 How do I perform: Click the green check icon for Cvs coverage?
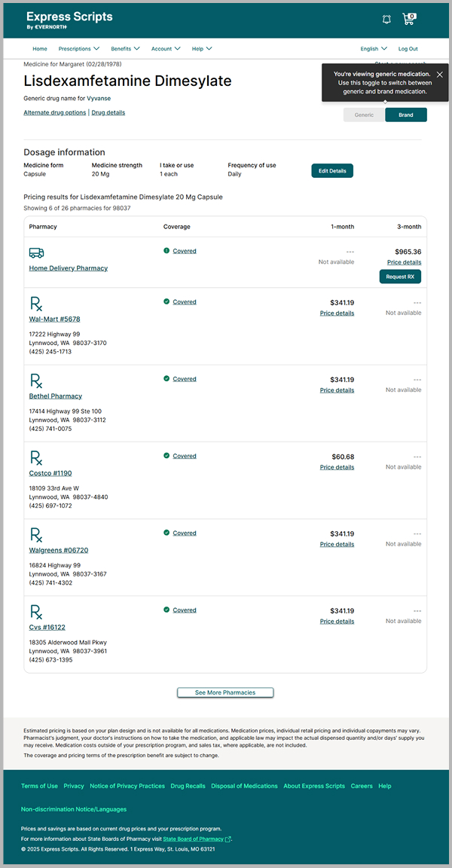point(166,610)
